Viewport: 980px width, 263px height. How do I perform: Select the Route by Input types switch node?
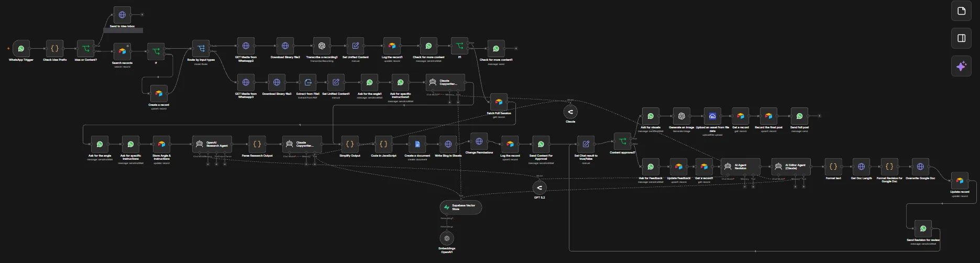pos(201,49)
